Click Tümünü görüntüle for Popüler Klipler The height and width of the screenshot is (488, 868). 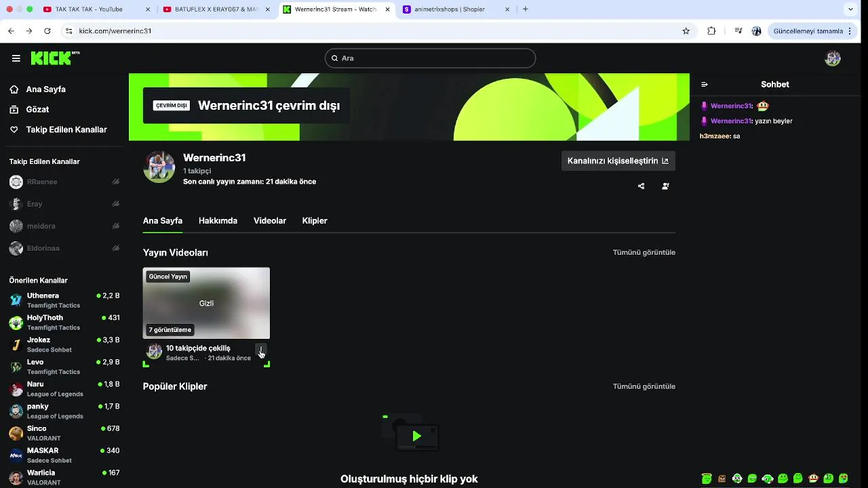(x=644, y=386)
